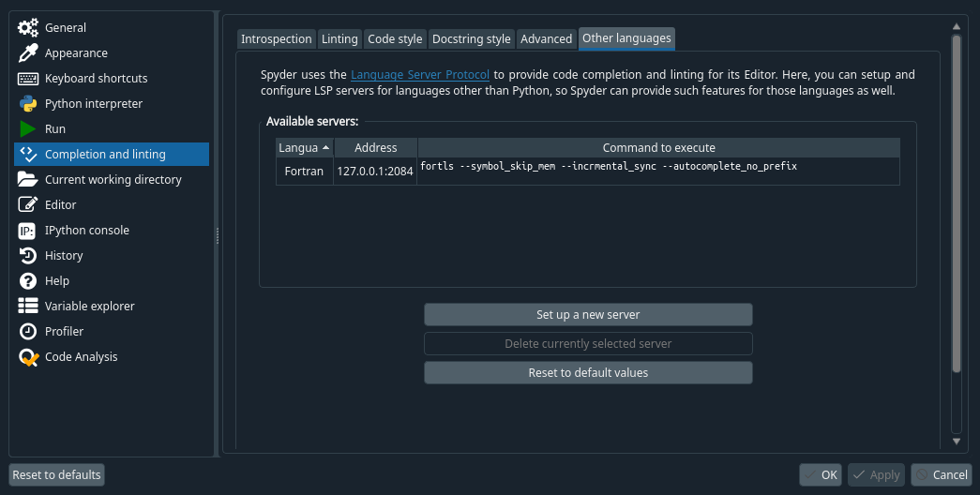Viewport: 980px width, 495px height.
Task: Click the Help question mark icon
Action: pyautogui.click(x=28, y=280)
